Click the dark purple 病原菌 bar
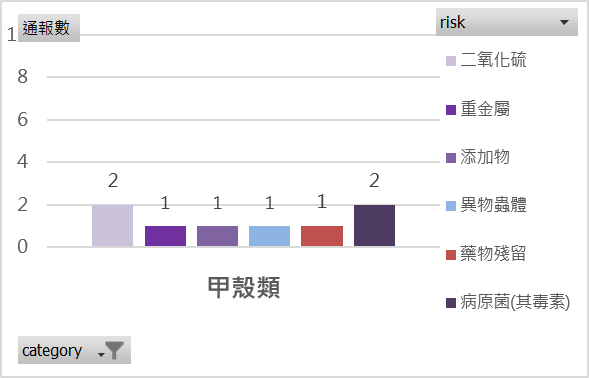This screenshot has height=378, width=589. (374, 225)
